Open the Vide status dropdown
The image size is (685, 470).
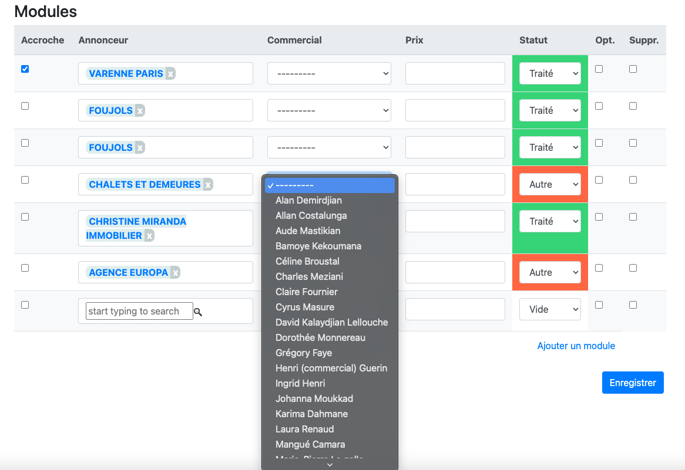pyautogui.click(x=549, y=310)
